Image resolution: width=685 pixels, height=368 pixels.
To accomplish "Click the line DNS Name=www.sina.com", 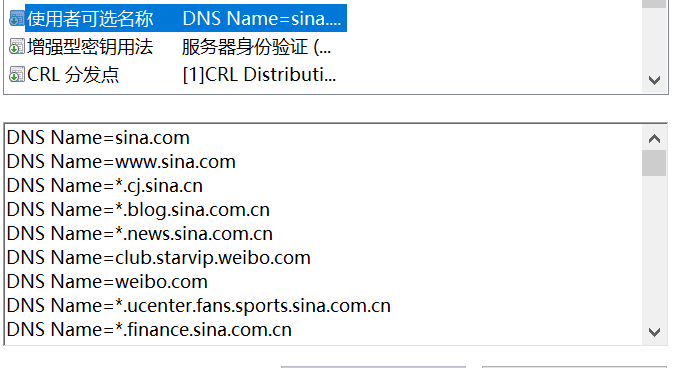I will click(121, 162).
